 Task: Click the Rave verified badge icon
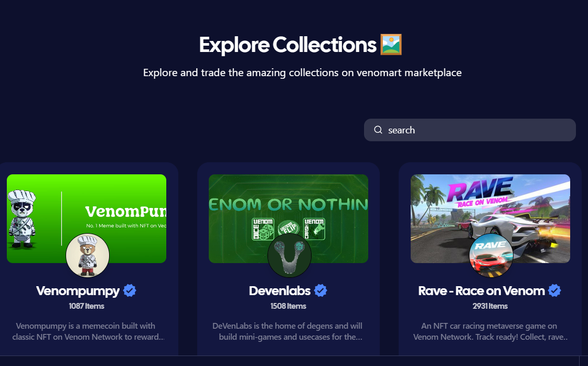(554, 290)
